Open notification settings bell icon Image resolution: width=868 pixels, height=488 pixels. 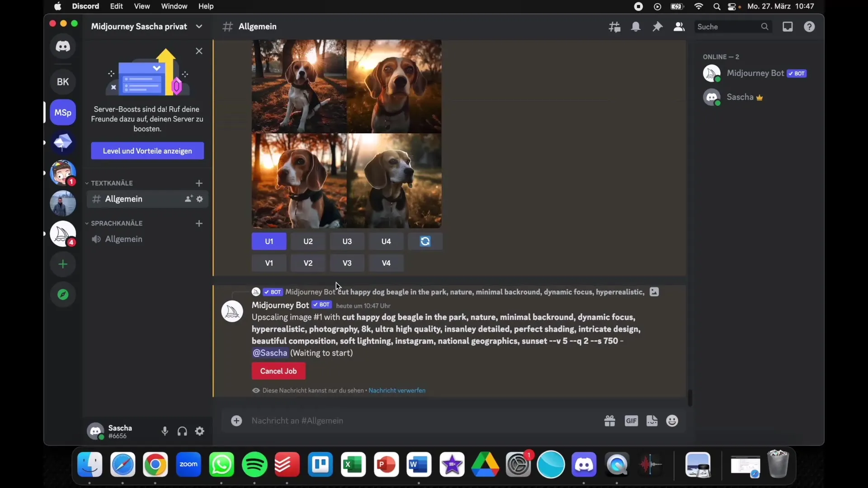tap(636, 27)
